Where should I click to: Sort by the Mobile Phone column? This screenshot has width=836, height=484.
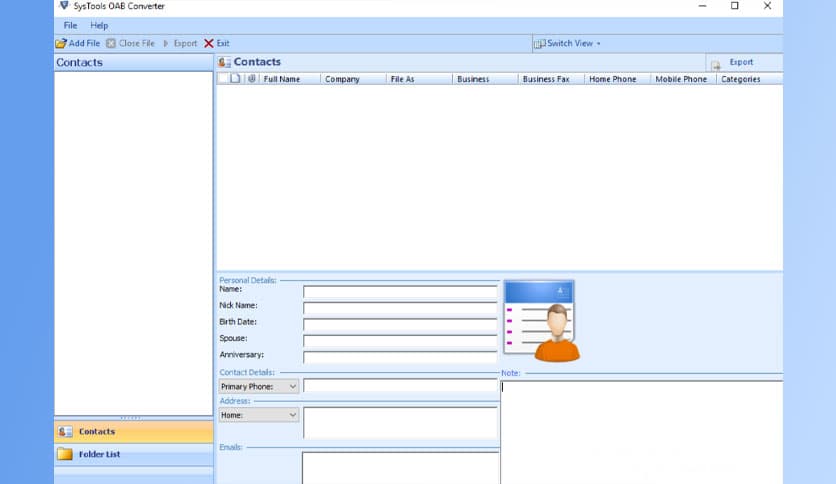click(x=684, y=79)
